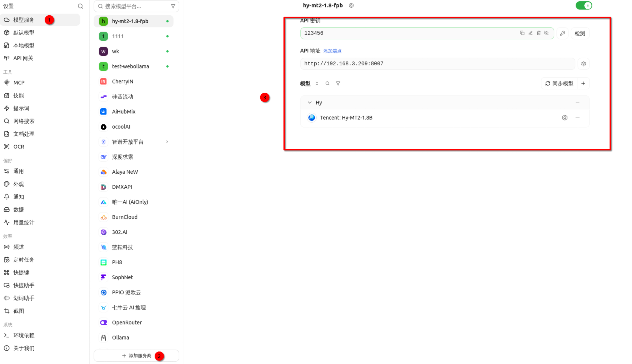
Task: Open the 快捷键 shortcuts section
Action: point(40,273)
